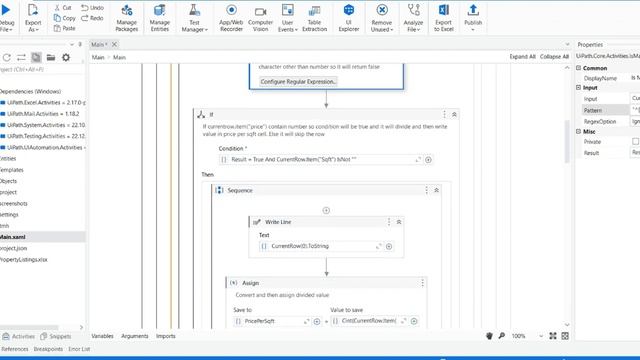Click the search magnifier in designer
640x360 pixels.
click(502, 336)
